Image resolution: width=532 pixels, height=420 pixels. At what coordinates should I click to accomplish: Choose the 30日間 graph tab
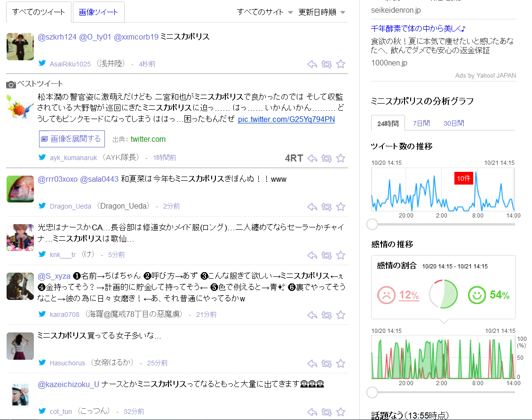click(453, 123)
